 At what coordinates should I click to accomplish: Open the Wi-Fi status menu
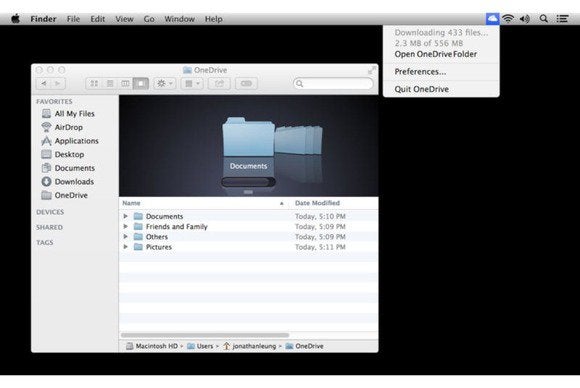[x=508, y=18]
